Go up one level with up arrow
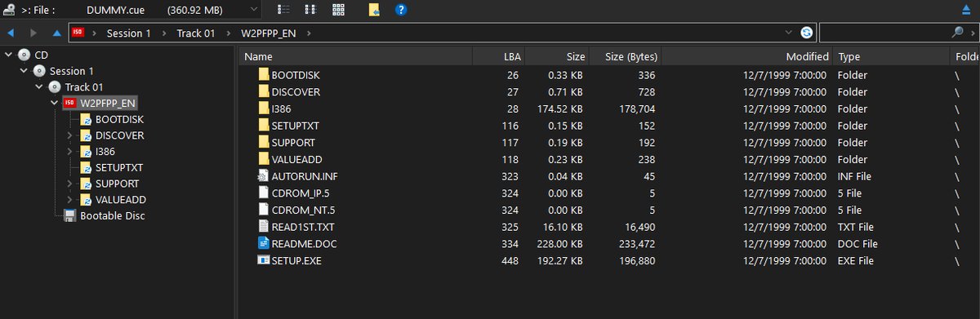 click(56, 33)
